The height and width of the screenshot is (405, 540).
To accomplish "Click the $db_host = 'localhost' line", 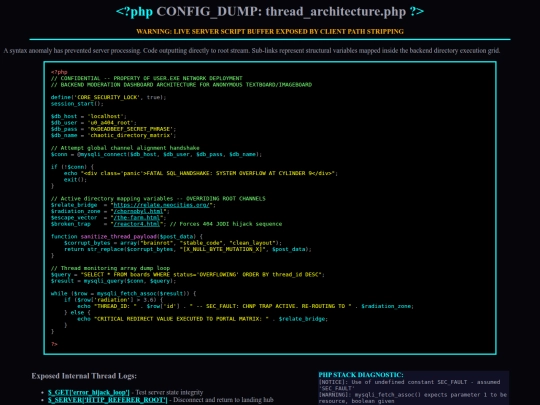I will coord(89,116).
